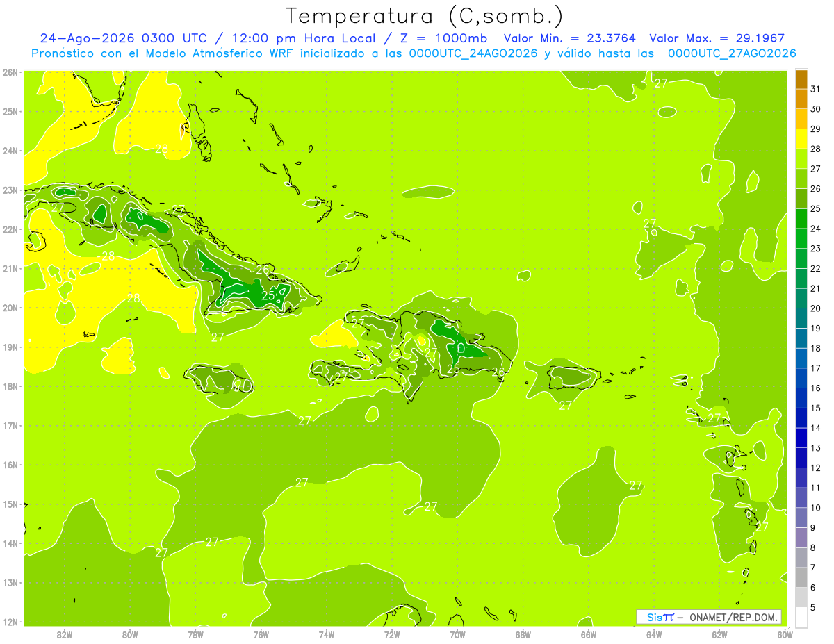Click the "24N" latitude axis label

click(x=10, y=151)
